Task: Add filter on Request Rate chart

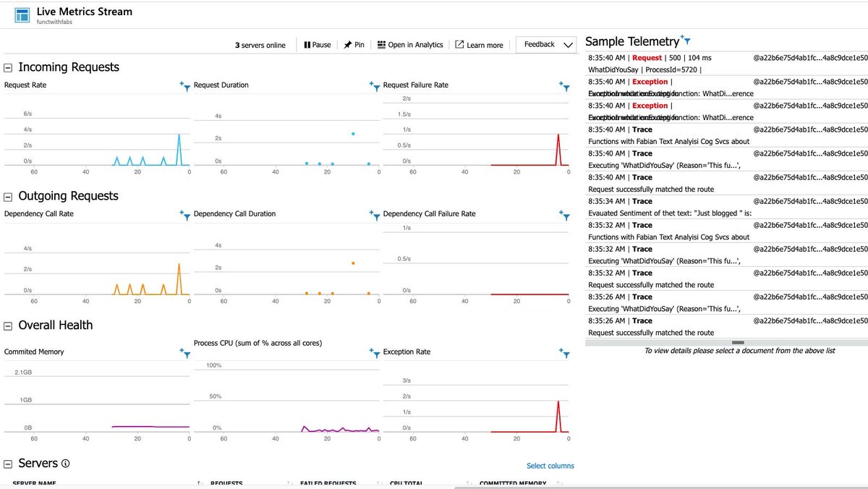Action: point(185,85)
